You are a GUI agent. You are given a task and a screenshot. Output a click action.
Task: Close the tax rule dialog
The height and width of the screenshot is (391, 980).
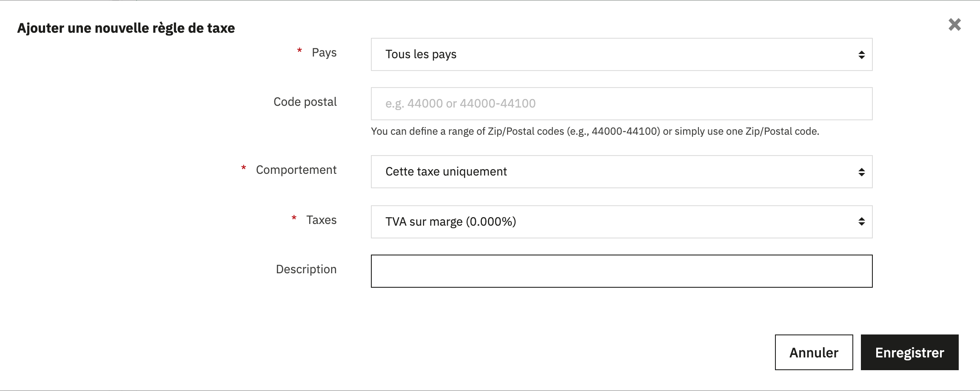click(x=954, y=25)
